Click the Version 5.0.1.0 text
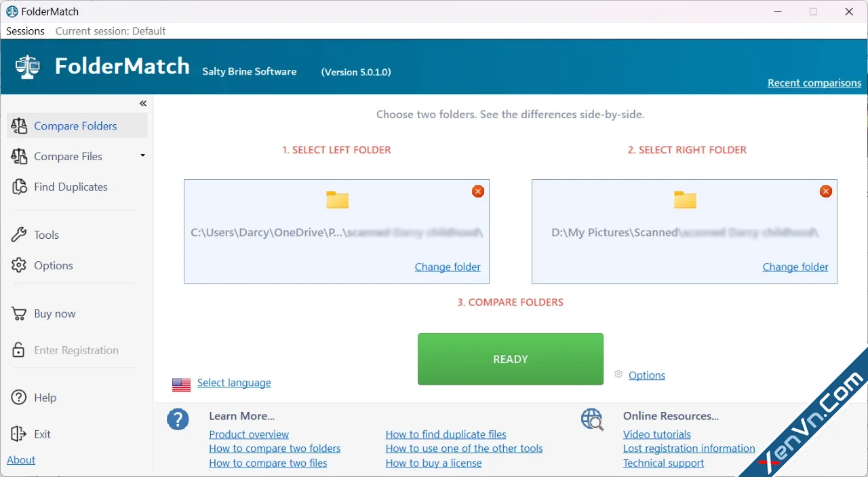Viewport: 868px width, 477px height. pyautogui.click(x=356, y=72)
